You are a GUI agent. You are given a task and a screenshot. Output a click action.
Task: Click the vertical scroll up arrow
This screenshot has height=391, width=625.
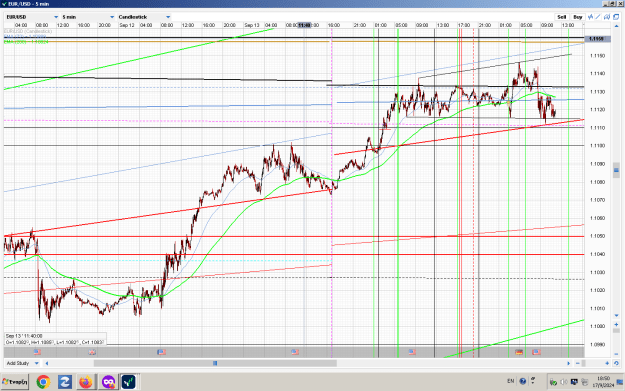click(x=616, y=26)
